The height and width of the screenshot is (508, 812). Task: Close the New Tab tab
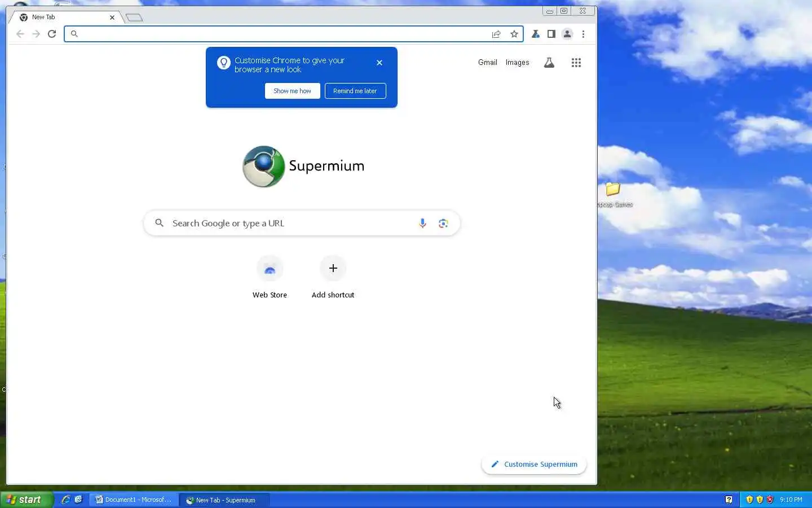pos(112,17)
